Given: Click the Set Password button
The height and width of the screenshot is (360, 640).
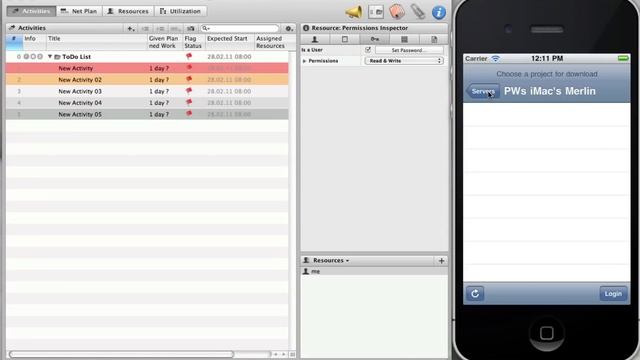Looking at the screenshot, I should (409, 50).
